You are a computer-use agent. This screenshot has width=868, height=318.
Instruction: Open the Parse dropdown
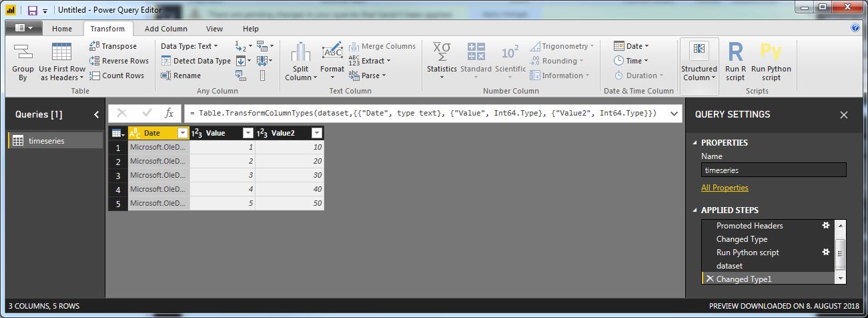[x=368, y=75]
